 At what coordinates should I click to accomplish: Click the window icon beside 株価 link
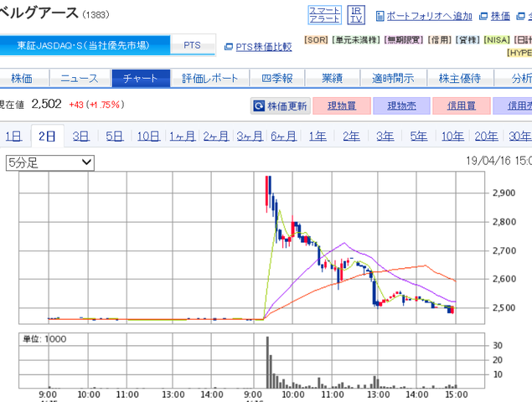(483, 16)
